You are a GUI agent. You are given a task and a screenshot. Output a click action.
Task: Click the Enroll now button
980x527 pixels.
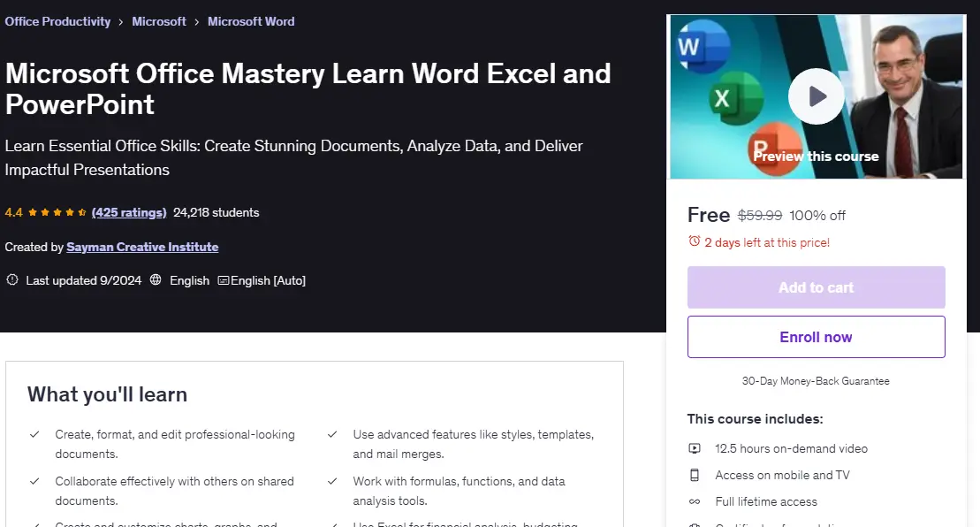pyautogui.click(x=817, y=337)
